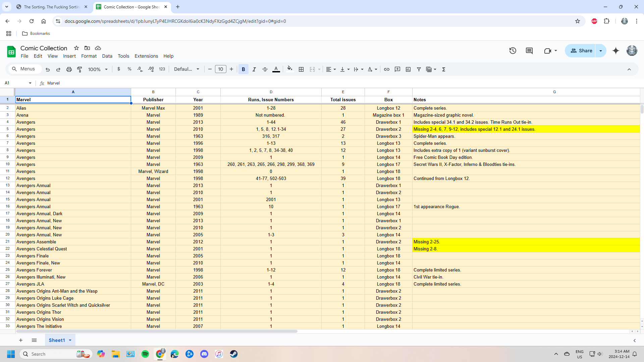Open the fill color picker
The image size is (644, 362).
(290, 69)
